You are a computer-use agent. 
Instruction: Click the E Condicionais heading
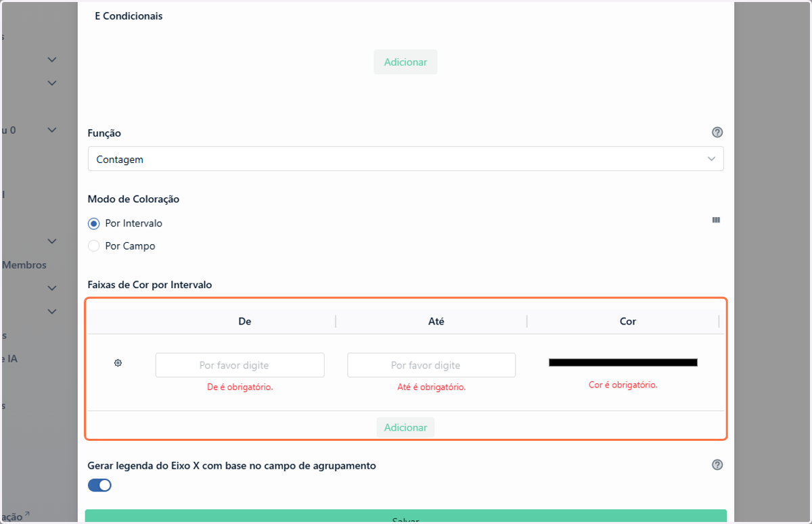tap(129, 16)
